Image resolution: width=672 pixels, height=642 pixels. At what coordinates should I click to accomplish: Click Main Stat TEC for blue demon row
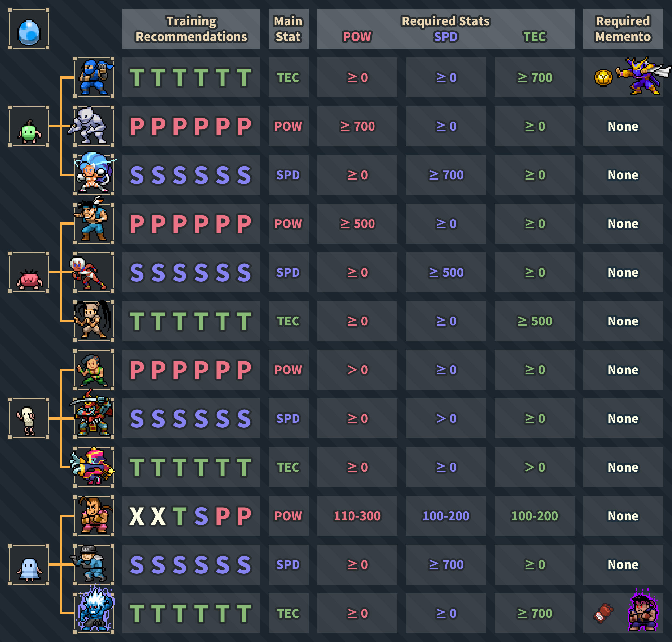tap(288, 613)
